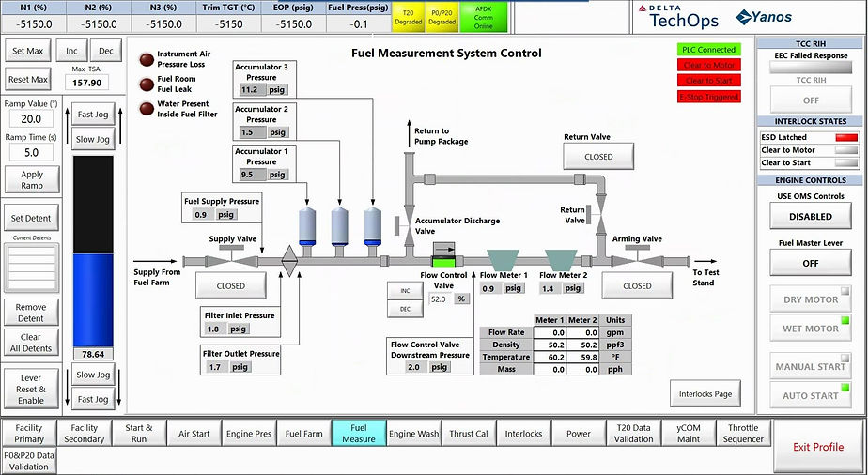Click the AFDX Comm Online status indicator
Viewport: 868px width, 475px height.
pyautogui.click(x=483, y=17)
